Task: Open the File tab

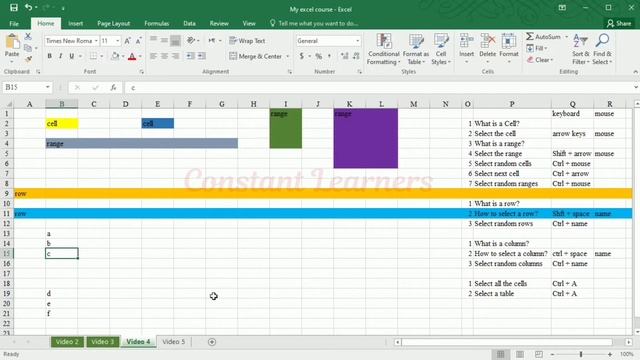Action: [x=14, y=23]
